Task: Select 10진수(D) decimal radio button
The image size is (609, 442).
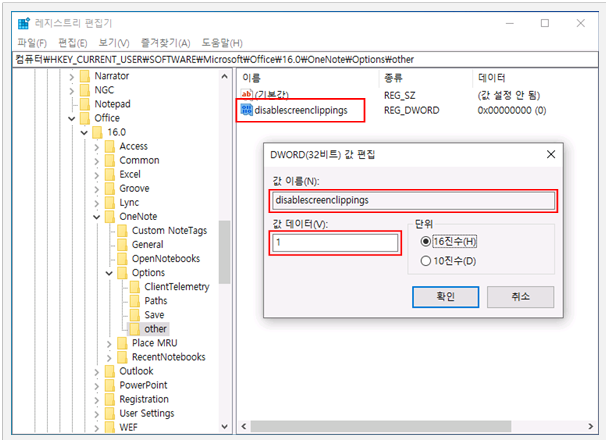Action: (426, 261)
